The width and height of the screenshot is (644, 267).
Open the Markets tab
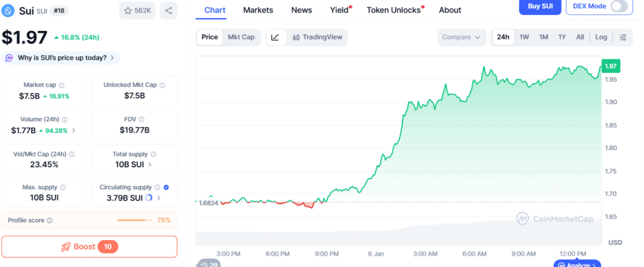[258, 10]
